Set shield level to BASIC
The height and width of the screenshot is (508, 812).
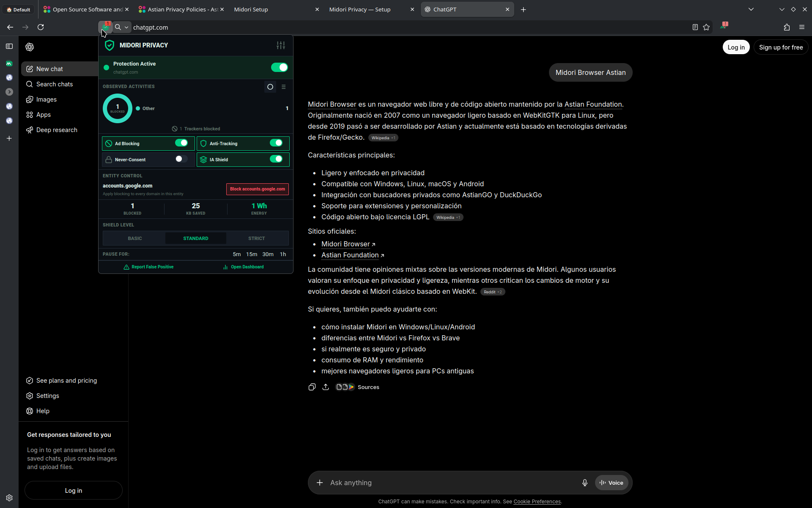tap(135, 238)
